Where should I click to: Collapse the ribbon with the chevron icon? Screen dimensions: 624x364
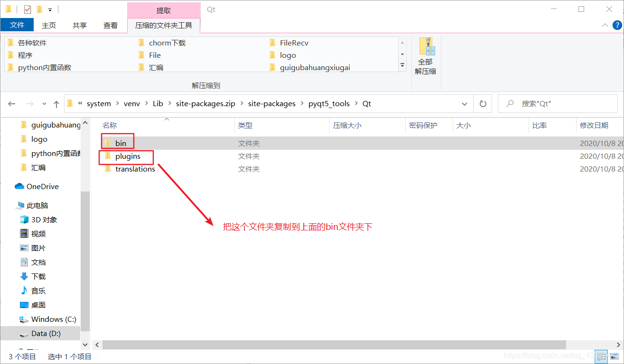point(606,25)
